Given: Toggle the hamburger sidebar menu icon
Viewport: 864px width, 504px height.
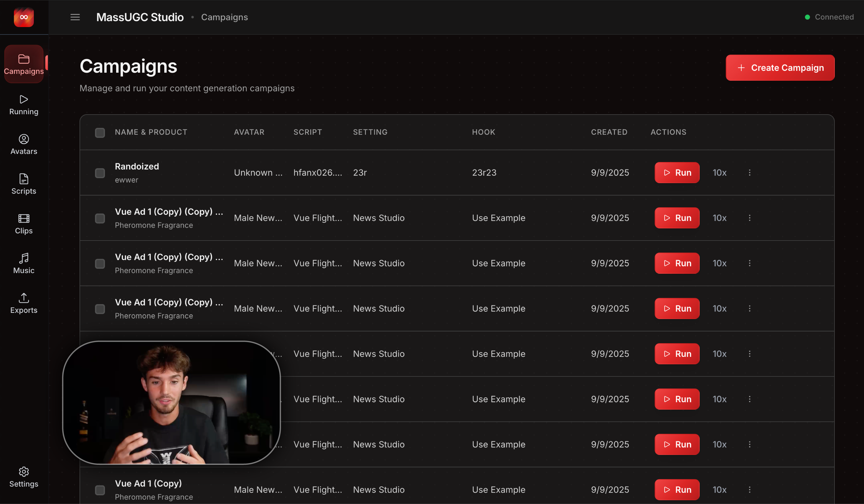Looking at the screenshot, I should click(x=75, y=17).
